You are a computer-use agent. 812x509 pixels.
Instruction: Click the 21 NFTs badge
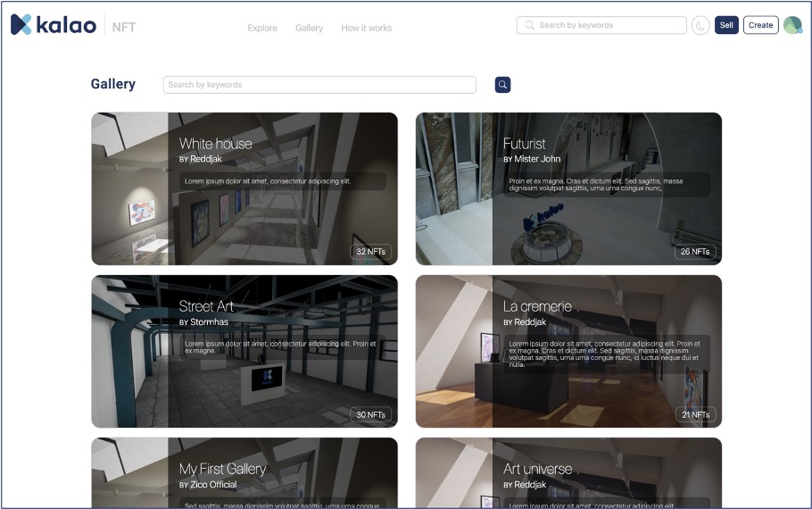695,414
